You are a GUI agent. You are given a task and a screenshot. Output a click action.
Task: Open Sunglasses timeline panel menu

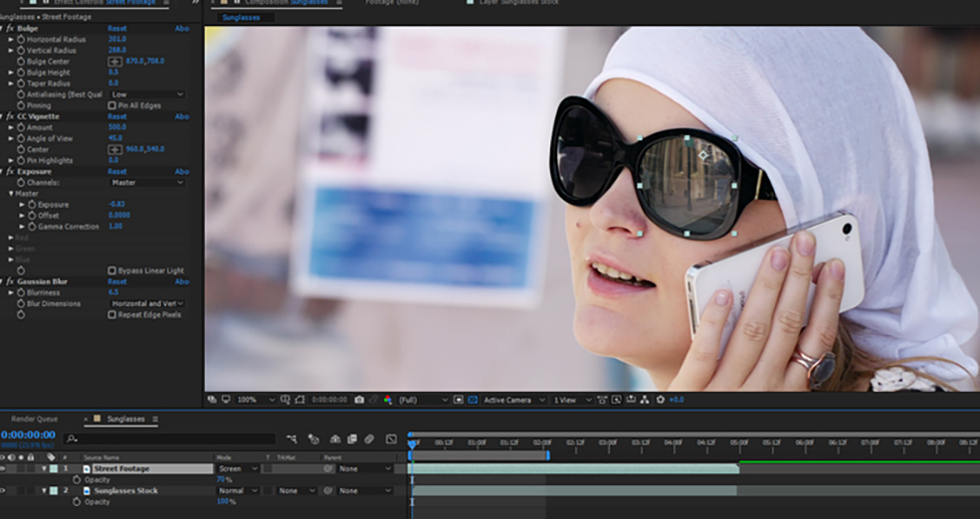[x=155, y=419]
